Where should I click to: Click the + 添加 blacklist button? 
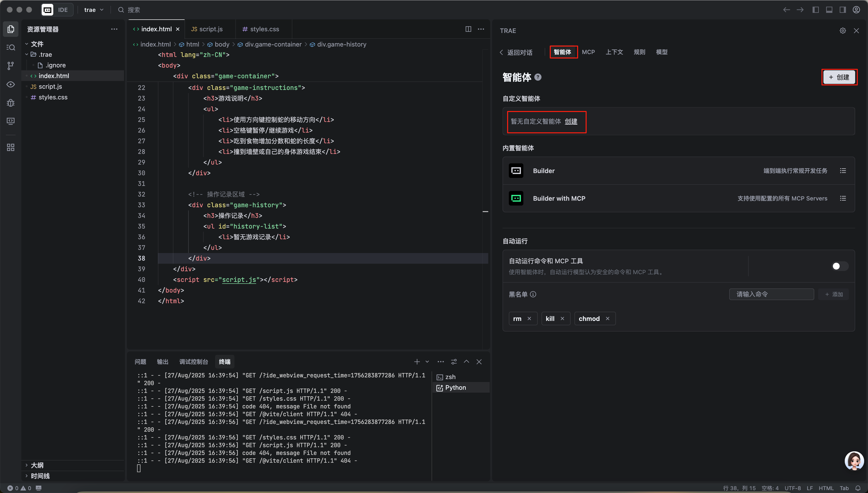pyautogui.click(x=834, y=294)
